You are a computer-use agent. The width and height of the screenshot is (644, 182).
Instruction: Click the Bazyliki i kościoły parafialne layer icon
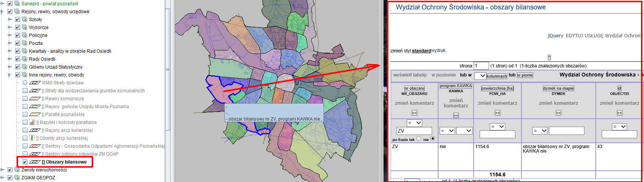pos(32,122)
